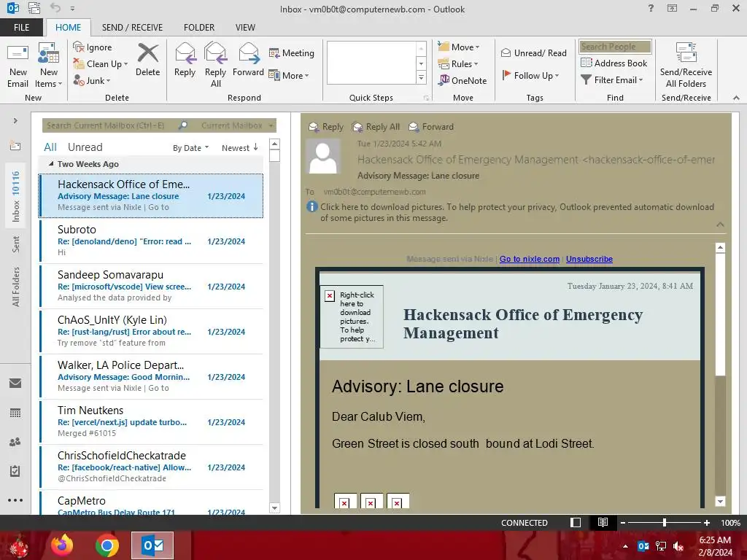The width and height of the screenshot is (747, 560).
Task: Open People view in navigation bar
Action: coord(15,442)
